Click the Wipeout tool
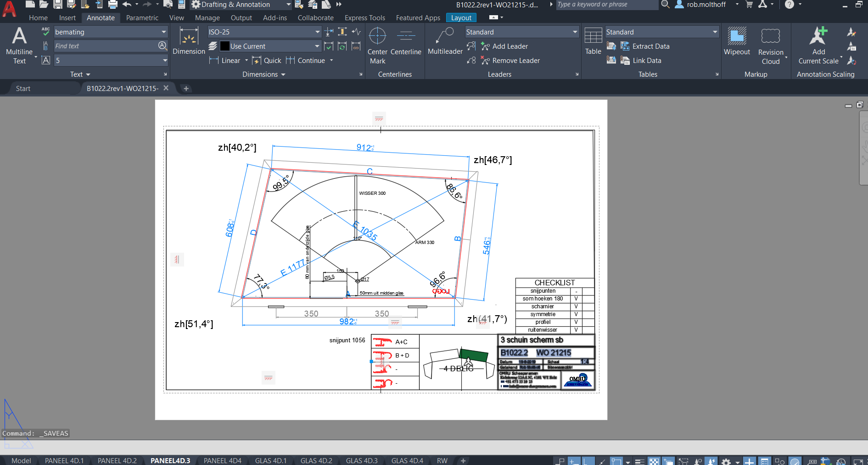This screenshot has width=868, height=465. pos(737,41)
